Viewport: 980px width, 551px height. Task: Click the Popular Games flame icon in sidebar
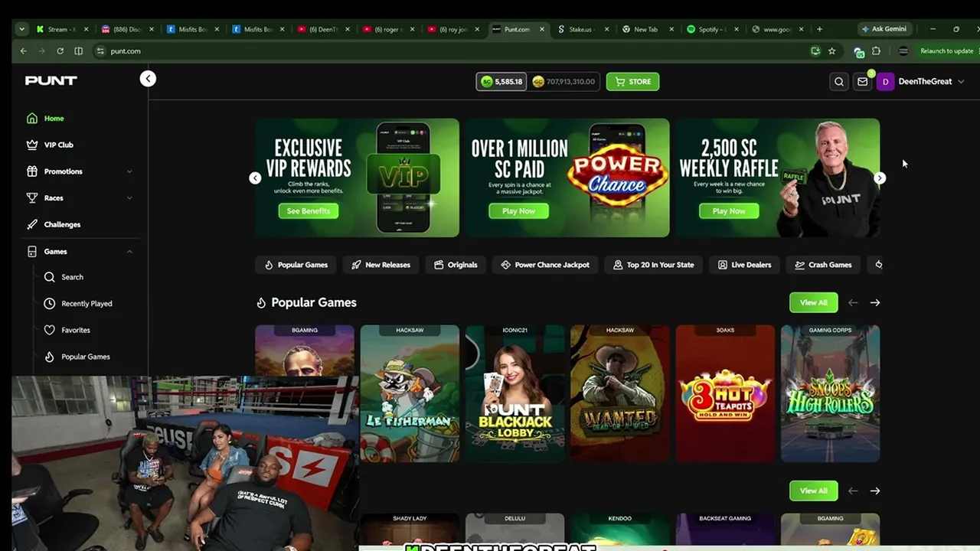tap(50, 357)
